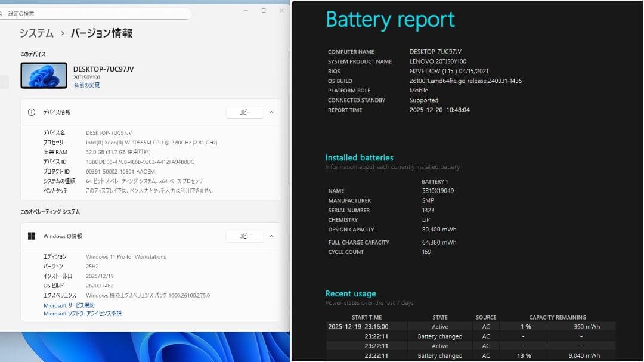The height and width of the screenshot is (362, 644).
Task: Click the Battery report heading
Action: tap(390, 19)
